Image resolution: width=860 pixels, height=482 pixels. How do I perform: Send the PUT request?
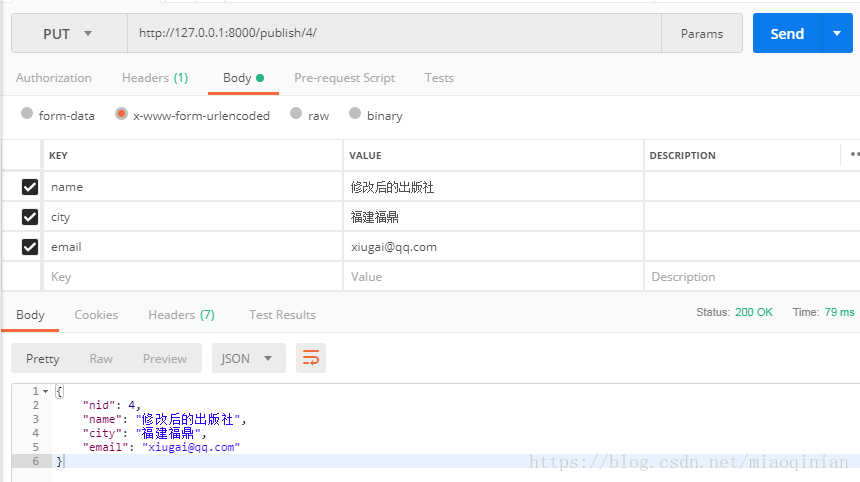click(x=787, y=33)
